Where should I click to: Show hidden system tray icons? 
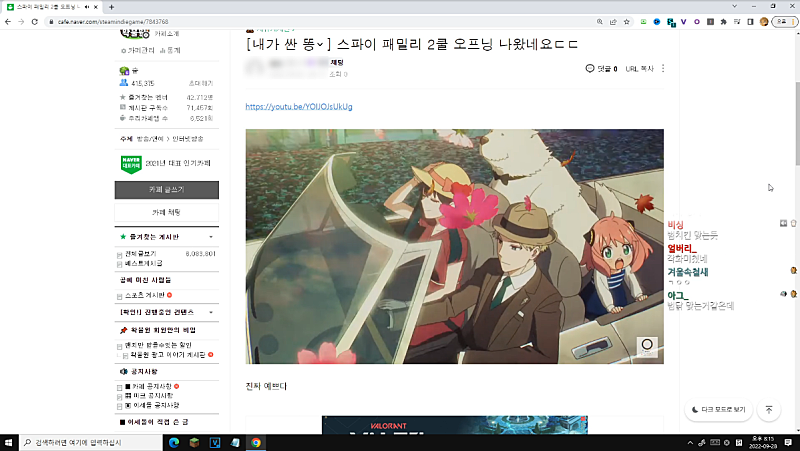pos(690,442)
